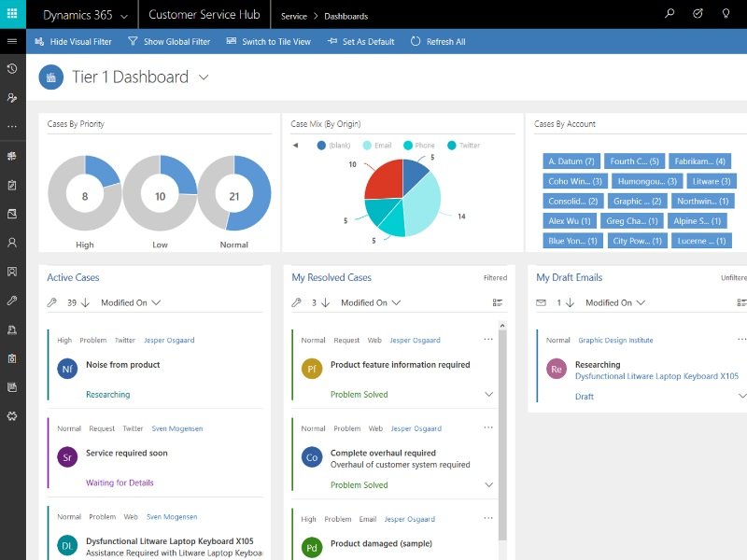The image size is (747, 560).
Task: Toggle My Resolved Cases view layout icon
Action: 498,302
